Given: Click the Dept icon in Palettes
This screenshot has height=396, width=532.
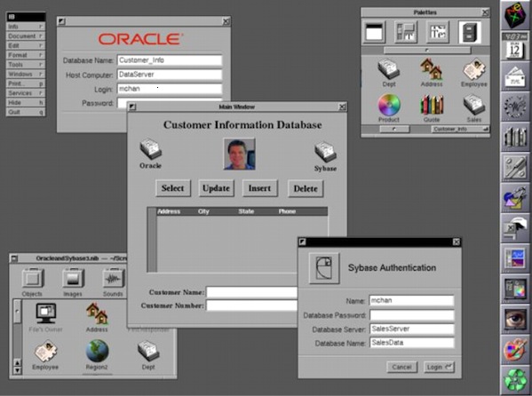Looking at the screenshot, I should [x=389, y=69].
